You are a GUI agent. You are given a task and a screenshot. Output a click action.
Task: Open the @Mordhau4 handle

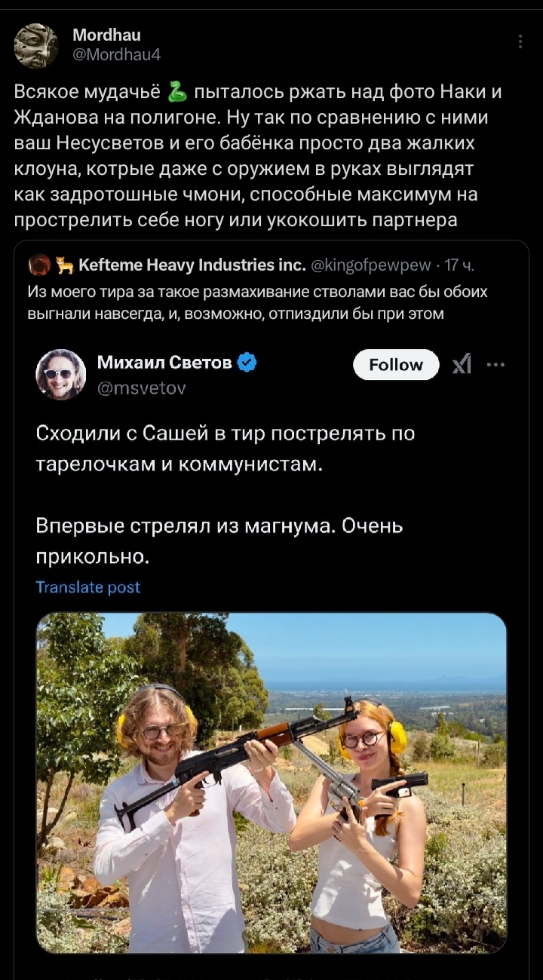[x=116, y=54]
